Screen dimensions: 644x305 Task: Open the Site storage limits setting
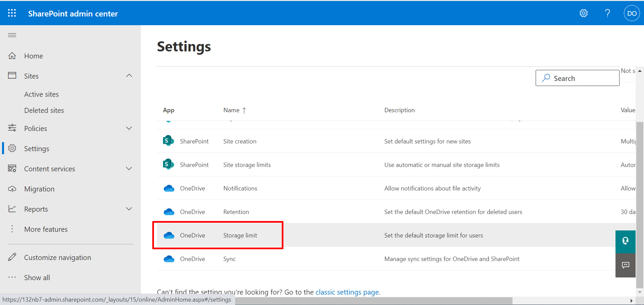click(247, 165)
